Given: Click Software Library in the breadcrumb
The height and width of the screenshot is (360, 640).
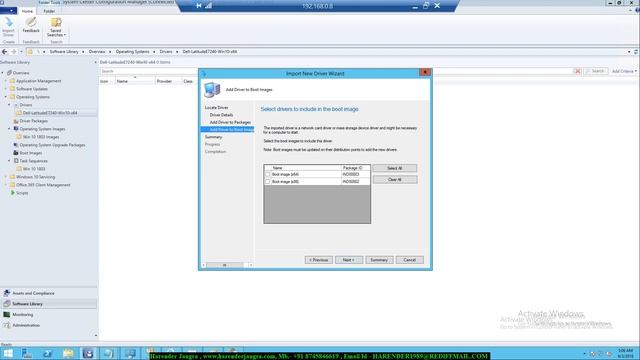Looking at the screenshot, I should pos(64,52).
